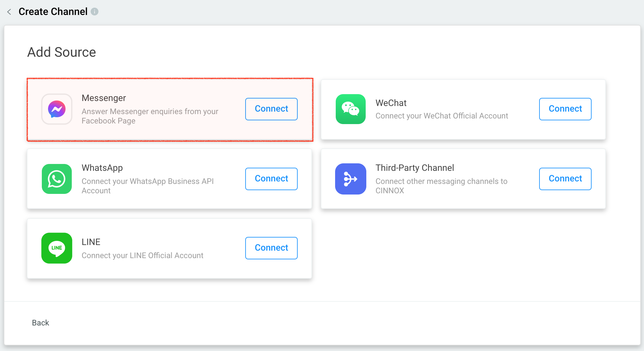The width and height of the screenshot is (644, 351).
Task: Click the back arrow chevron at top
Action: [x=9, y=12]
